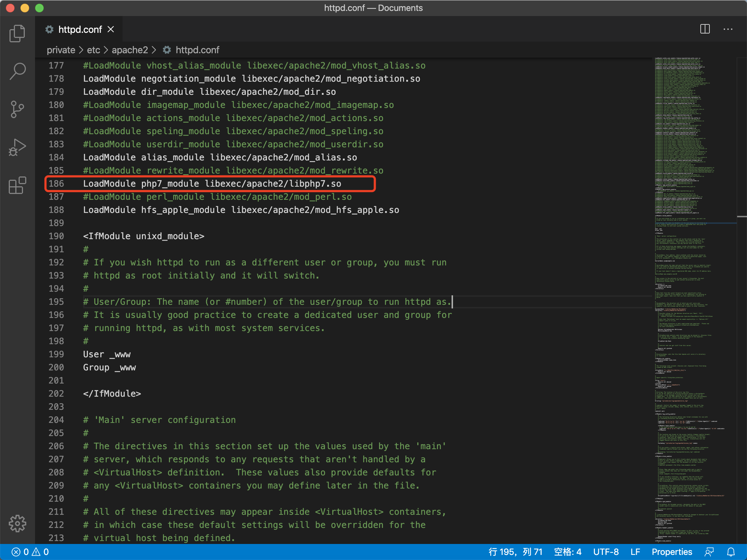Click the private breadcrumb segment
This screenshot has height=560, width=747.
pyautogui.click(x=61, y=50)
